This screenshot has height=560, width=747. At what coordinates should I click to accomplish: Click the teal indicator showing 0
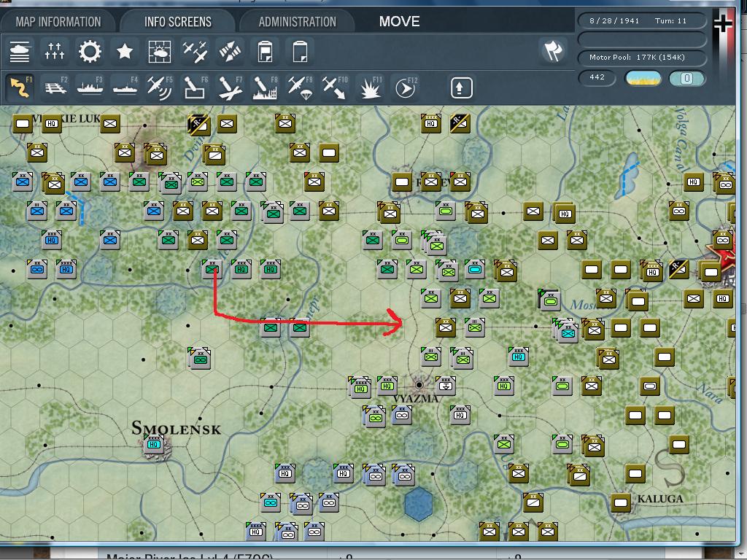tap(686, 78)
